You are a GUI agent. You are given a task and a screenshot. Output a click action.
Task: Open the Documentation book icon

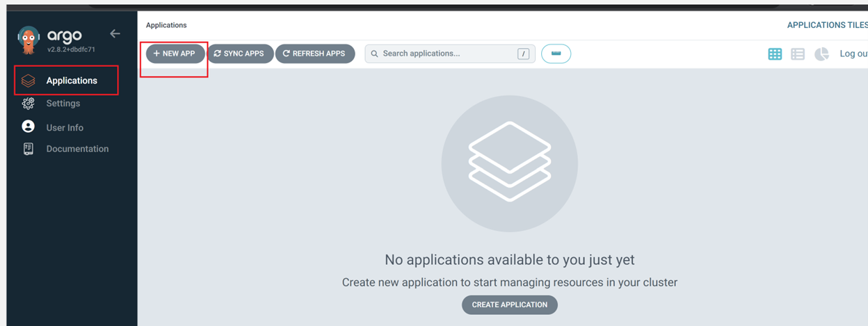coord(29,149)
